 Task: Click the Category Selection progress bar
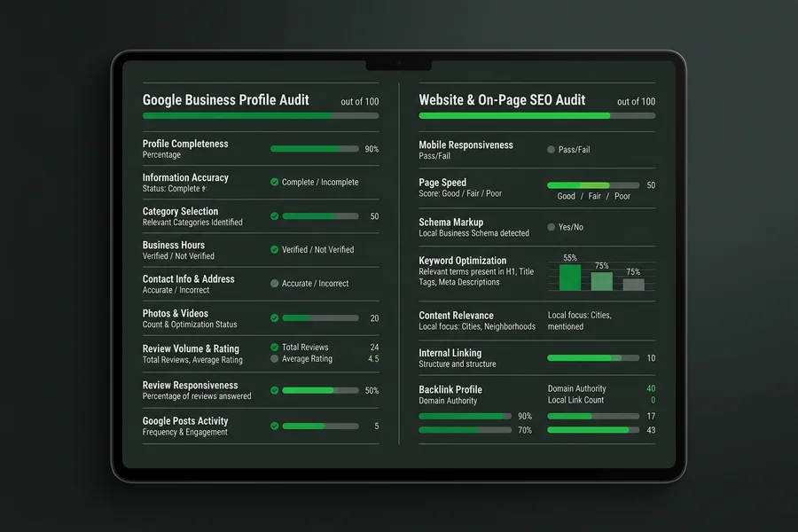321,215
